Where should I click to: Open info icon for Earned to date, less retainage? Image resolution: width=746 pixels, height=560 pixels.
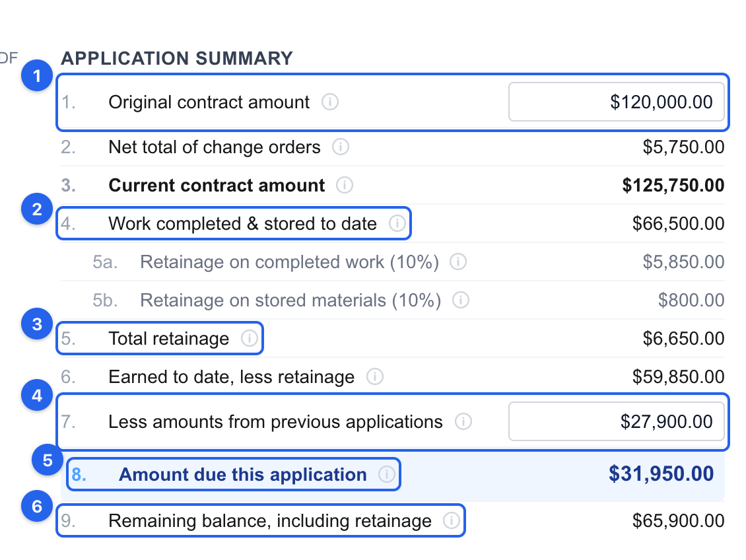pyautogui.click(x=375, y=377)
